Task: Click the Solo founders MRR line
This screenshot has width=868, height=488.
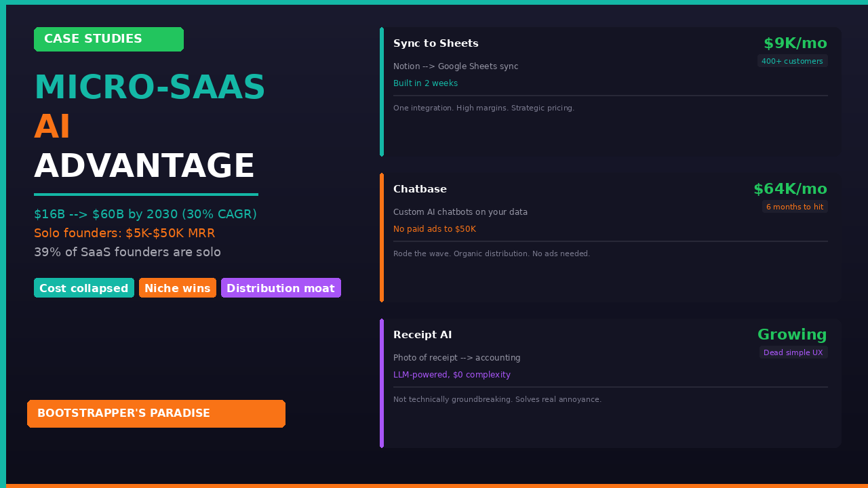Action: (x=124, y=233)
